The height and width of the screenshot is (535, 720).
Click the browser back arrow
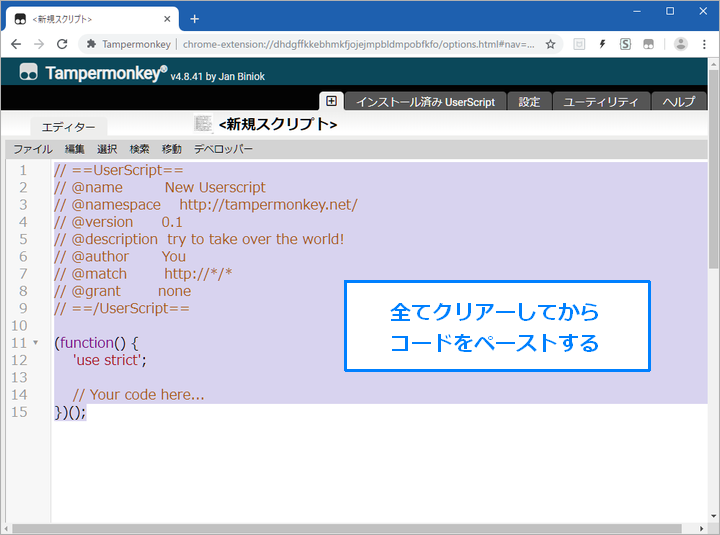[x=16, y=44]
